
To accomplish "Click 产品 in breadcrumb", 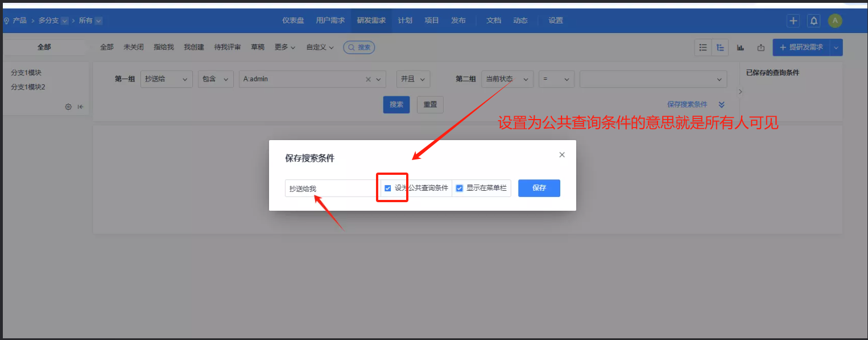I will click(x=20, y=21).
